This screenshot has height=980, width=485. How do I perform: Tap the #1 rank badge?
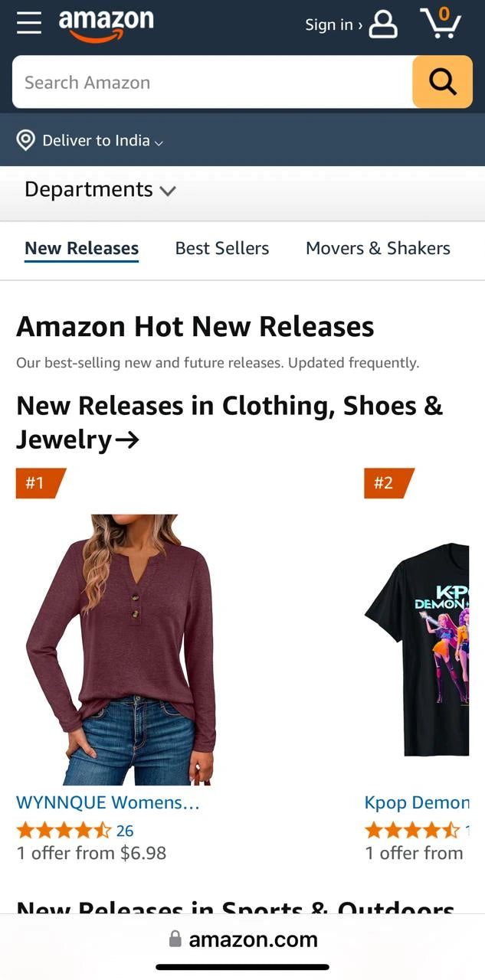coord(41,483)
